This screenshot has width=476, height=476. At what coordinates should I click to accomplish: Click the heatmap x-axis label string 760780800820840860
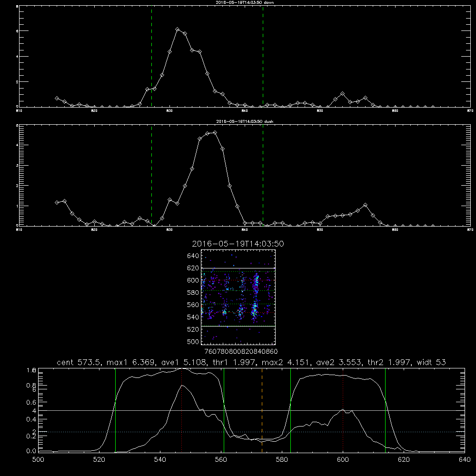241,351
